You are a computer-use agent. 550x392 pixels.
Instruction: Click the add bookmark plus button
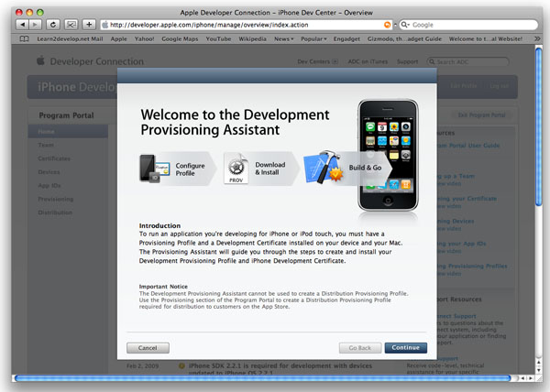[89, 24]
